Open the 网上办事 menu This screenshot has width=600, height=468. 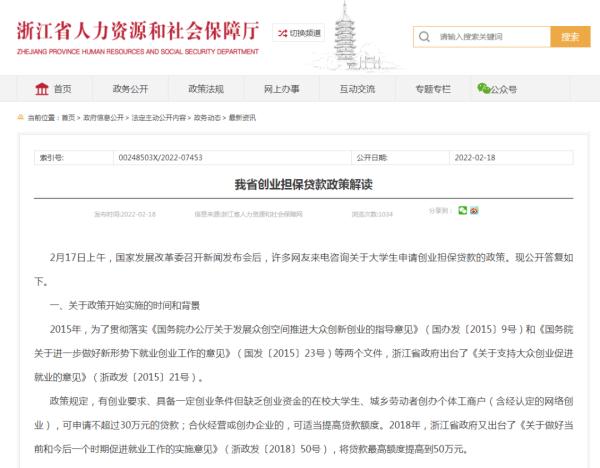282,89
